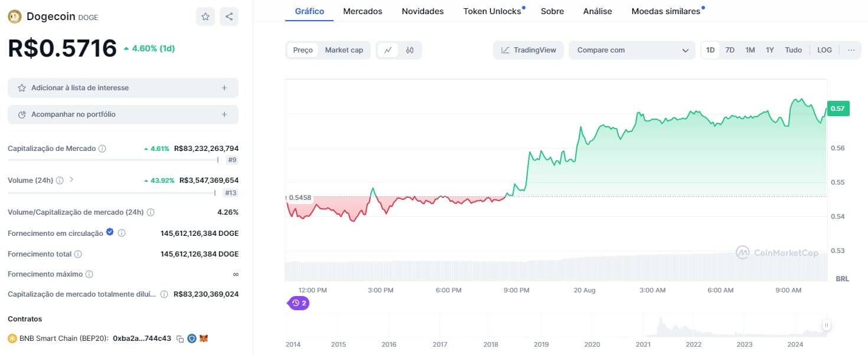Click the #13 volume rank badge
Viewport: 868px width, 355px height.
click(x=230, y=193)
